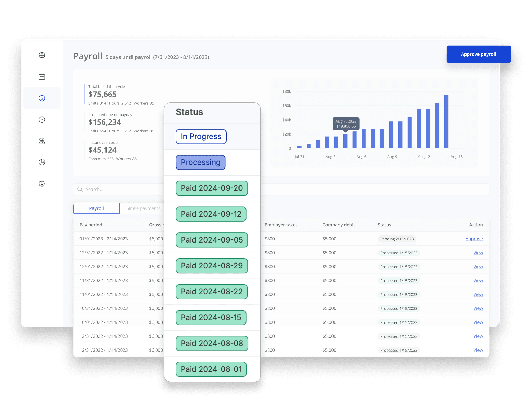The height and width of the screenshot is (404, 532).
Task: Select the dollar payroll sidebar icon
Action: [42, 98]
